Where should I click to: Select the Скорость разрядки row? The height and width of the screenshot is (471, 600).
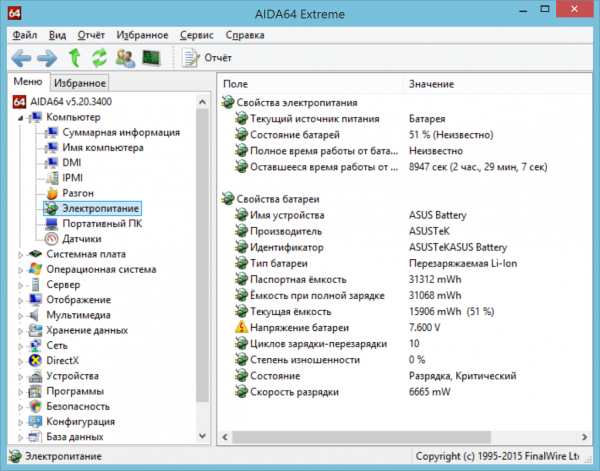point(404,392)
